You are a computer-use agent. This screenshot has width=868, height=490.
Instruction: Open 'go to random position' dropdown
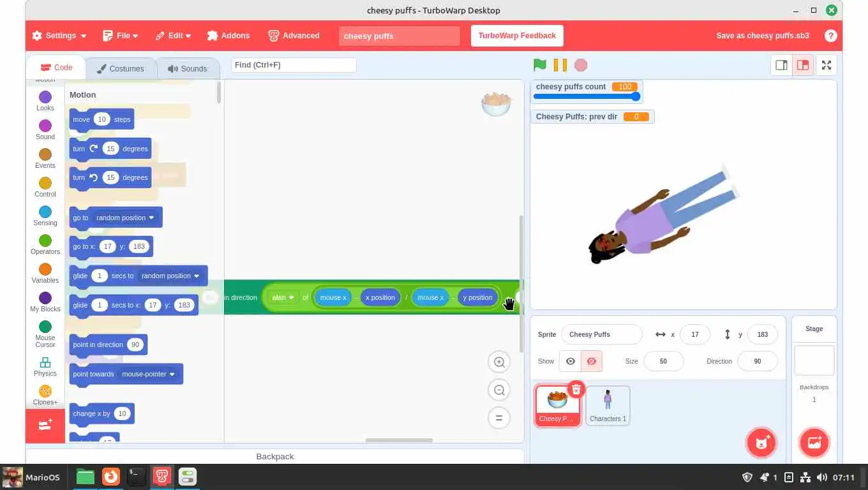coord(125,218)
